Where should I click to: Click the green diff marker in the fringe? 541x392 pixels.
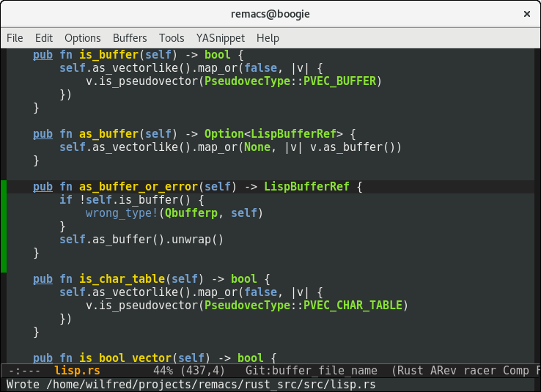[3, 226]
